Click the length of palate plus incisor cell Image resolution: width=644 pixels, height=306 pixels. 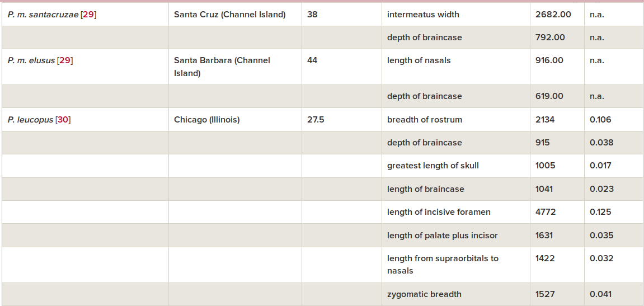click(x=456, y=236)
